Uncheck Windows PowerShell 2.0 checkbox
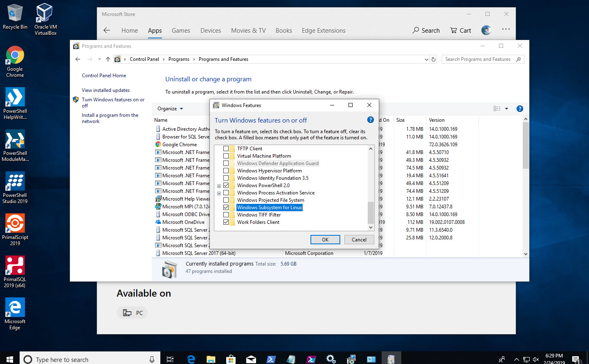The image size is (589, 364). pos(226,185)
